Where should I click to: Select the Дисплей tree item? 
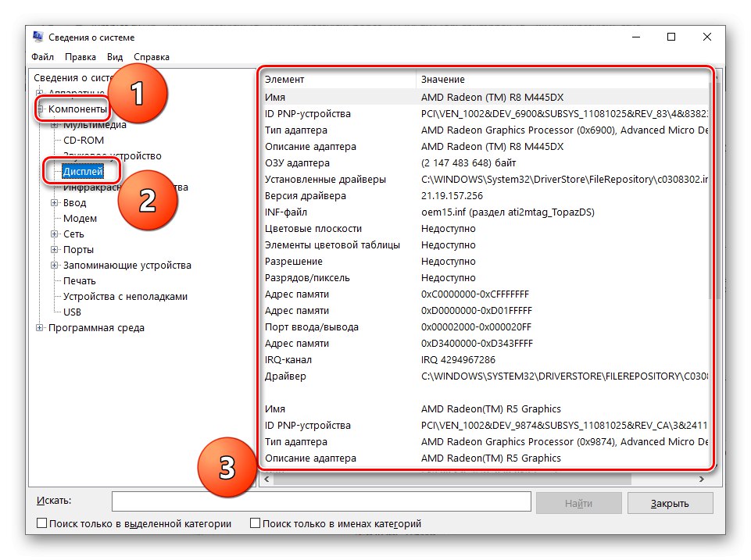(83, 171)
